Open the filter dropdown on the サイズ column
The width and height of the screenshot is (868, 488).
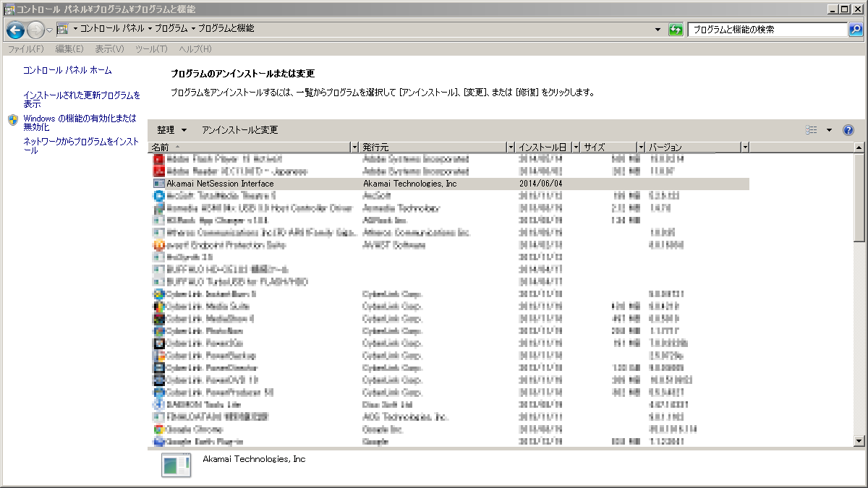(640, 147)
